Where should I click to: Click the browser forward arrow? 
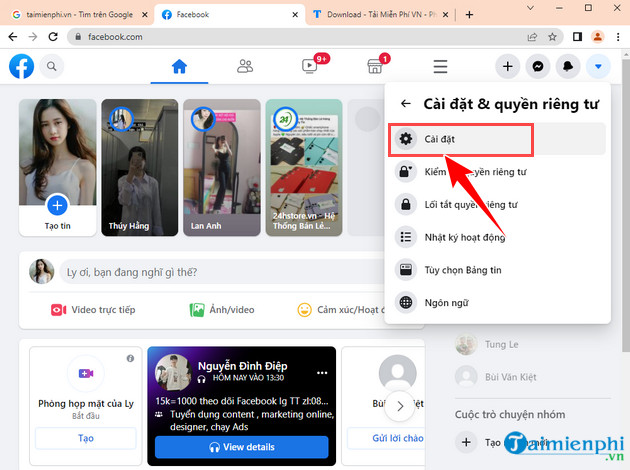click(33, 37)
